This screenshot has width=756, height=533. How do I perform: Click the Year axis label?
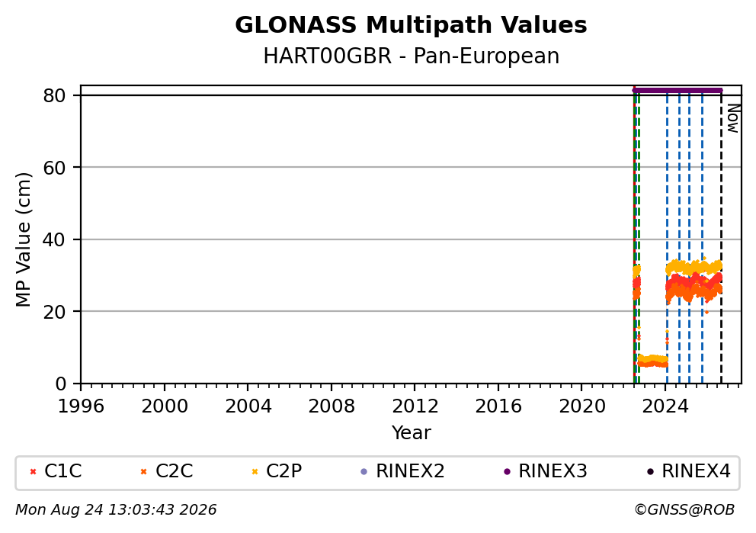(x=411, y=432)
